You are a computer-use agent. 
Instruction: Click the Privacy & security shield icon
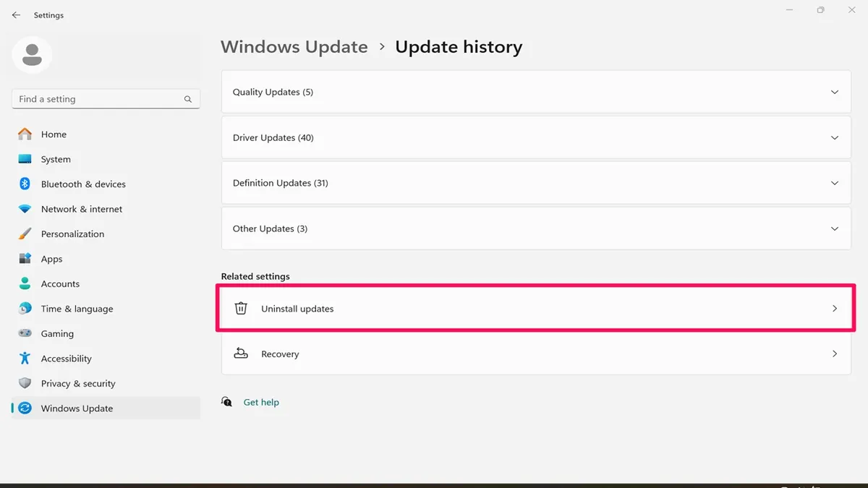coord(25,383)
